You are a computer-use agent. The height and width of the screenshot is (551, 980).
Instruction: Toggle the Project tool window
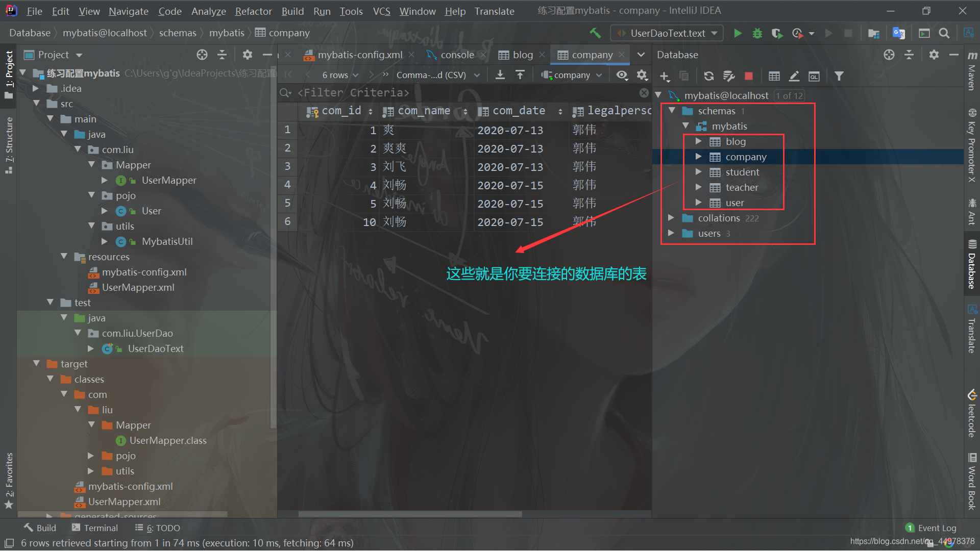(x=9, y=76)
